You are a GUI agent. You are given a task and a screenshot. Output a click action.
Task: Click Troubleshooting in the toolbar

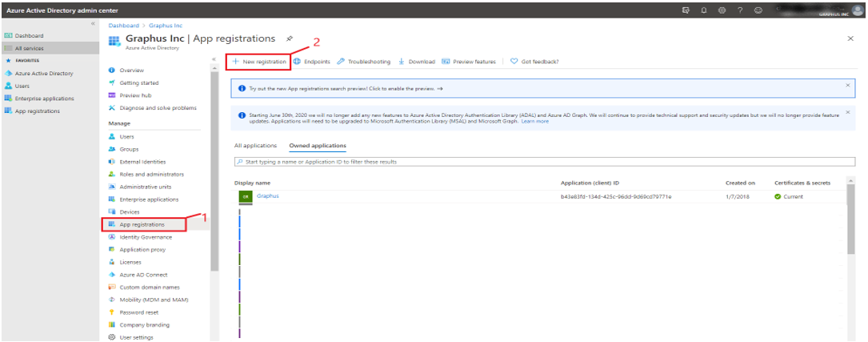click(364, 62)
